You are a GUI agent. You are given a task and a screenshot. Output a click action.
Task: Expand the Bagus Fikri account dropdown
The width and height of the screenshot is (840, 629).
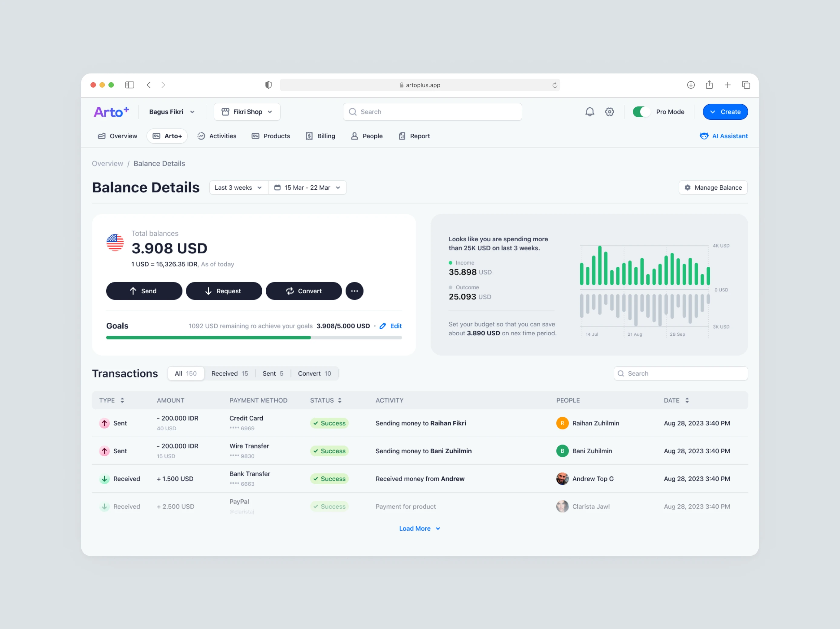coord(172,112)
